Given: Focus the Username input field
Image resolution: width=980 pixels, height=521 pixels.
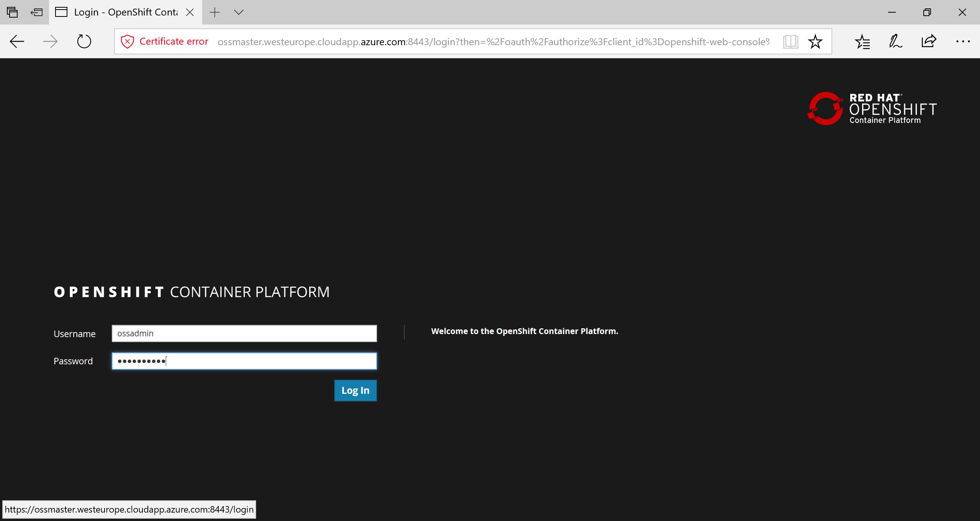Looking at the screenshot, I should click(x=244, y=333).
